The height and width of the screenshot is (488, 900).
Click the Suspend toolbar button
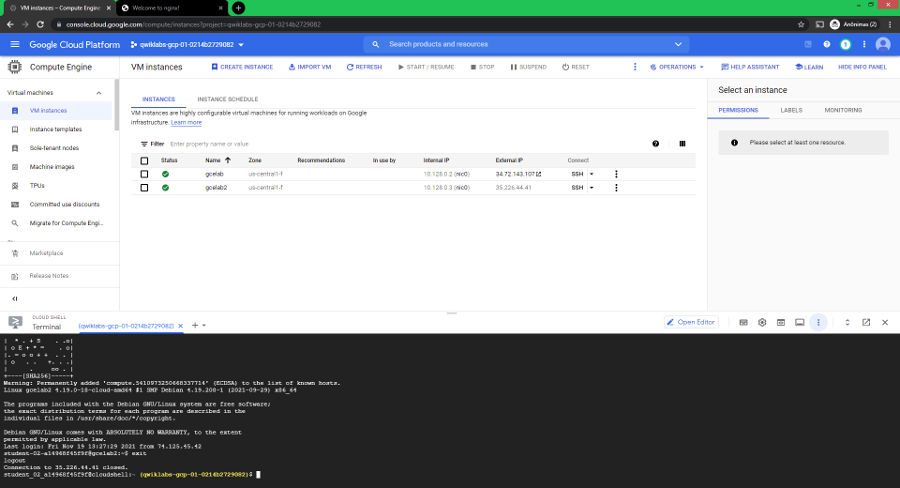click(529, 67)
